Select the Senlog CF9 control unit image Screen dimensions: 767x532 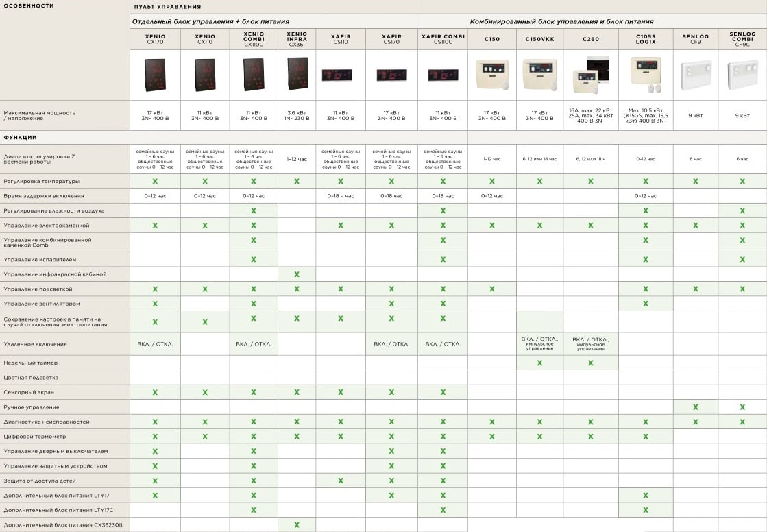coord(695,75)
